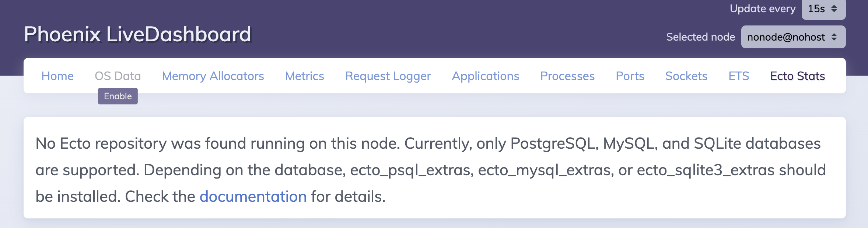Click the ecto_psql_extras text in the message
868x228 pixels.
click(411, 170)
